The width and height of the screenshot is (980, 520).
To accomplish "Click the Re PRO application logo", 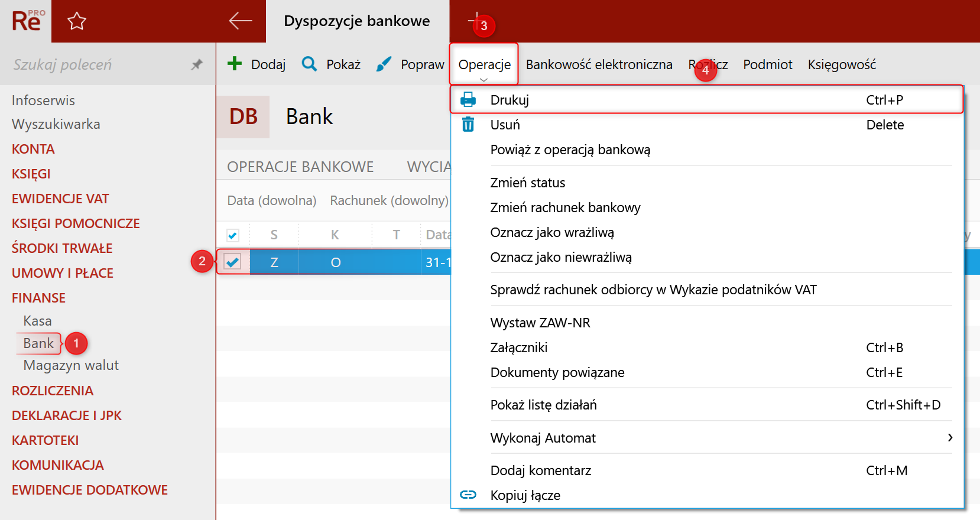I will (27, 21).
